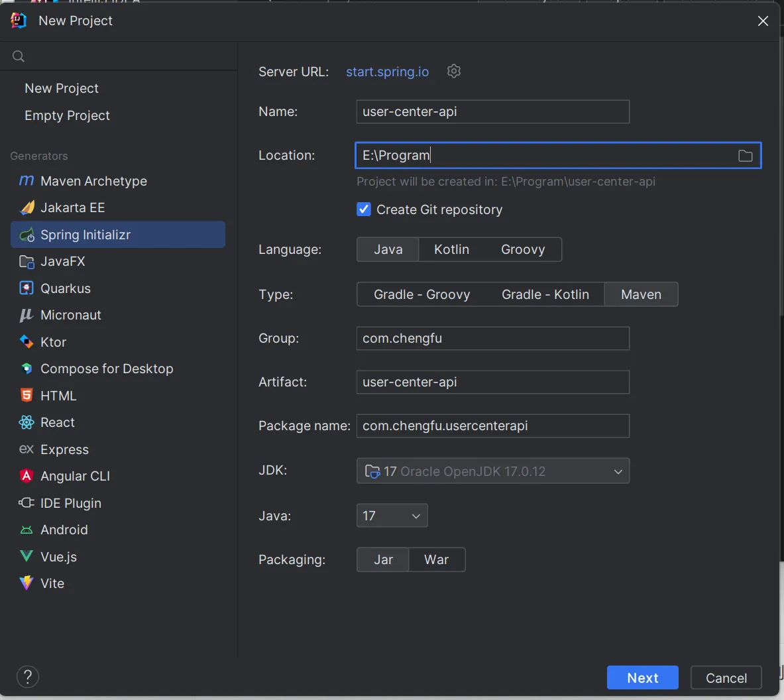Screen dimensions: 784x700
Task: Select Jakarta EE generator entry
Action: (x=118, y=207)
